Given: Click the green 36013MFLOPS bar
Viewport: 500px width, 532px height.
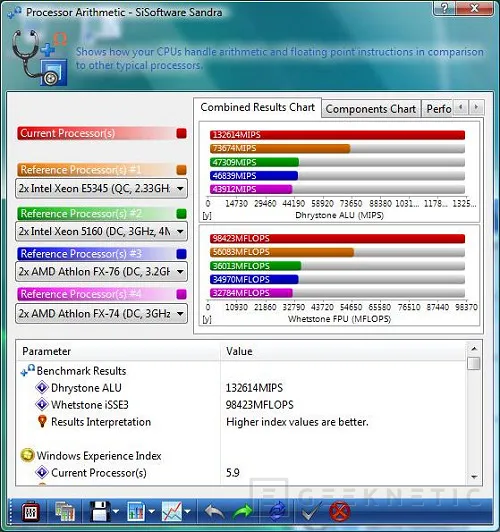Looking at the screenshot, I should coord(255,266).
